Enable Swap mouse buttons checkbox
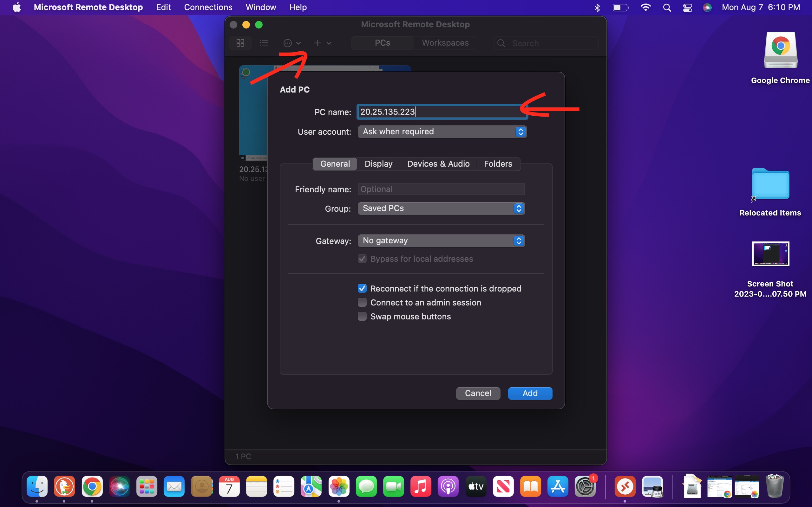 [x=362, y=317]
